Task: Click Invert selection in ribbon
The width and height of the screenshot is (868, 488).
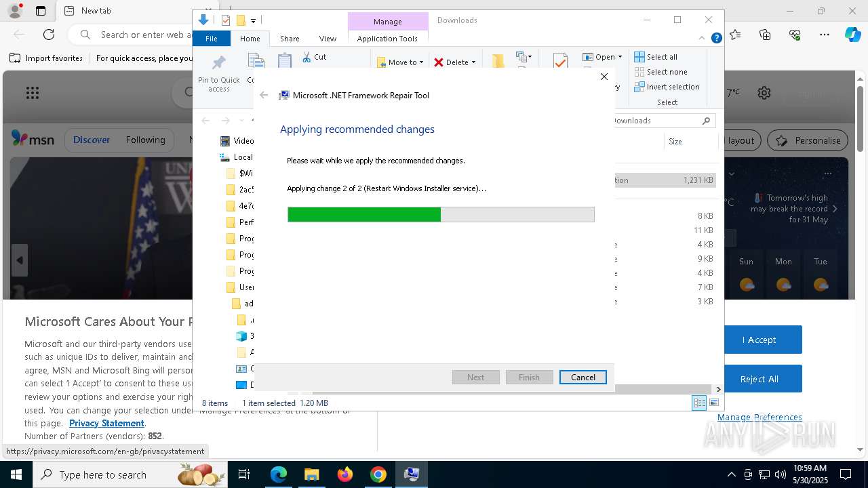Action: [x=667, y=87]
